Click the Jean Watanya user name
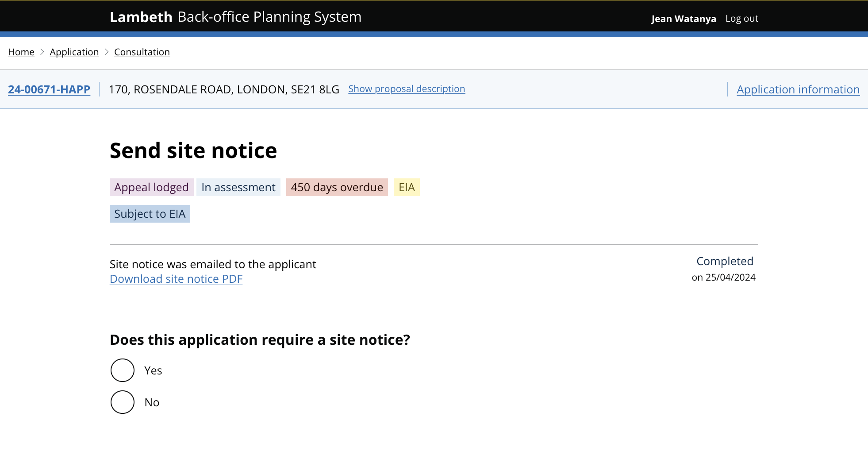Screen dimensions: 868x455 [x=683, y=19]
